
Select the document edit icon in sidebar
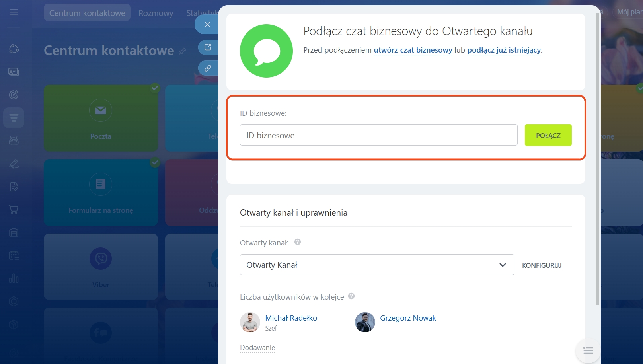pos(14,187)
